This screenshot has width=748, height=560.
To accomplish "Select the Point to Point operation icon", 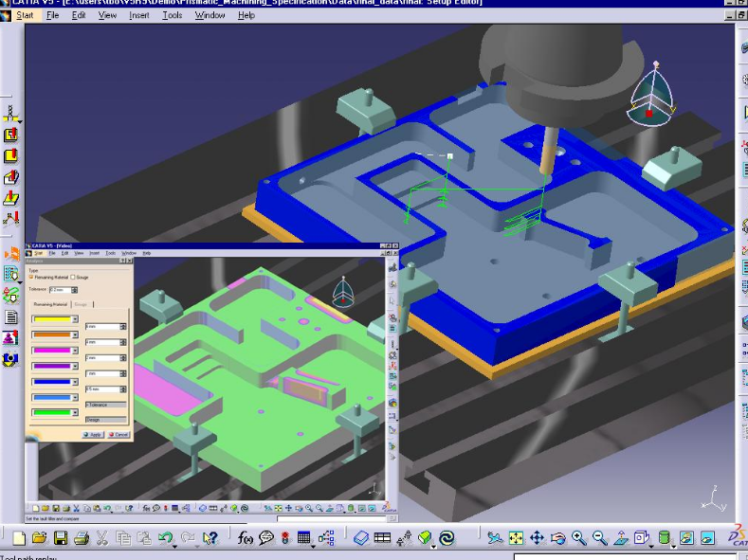I will coord(10,218).
